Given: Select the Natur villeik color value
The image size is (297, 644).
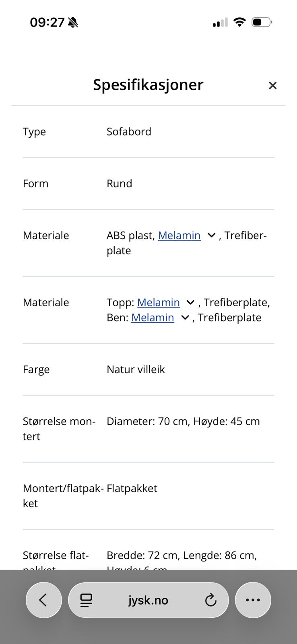Looking at the screenshot, I should [x=136, y=369].
